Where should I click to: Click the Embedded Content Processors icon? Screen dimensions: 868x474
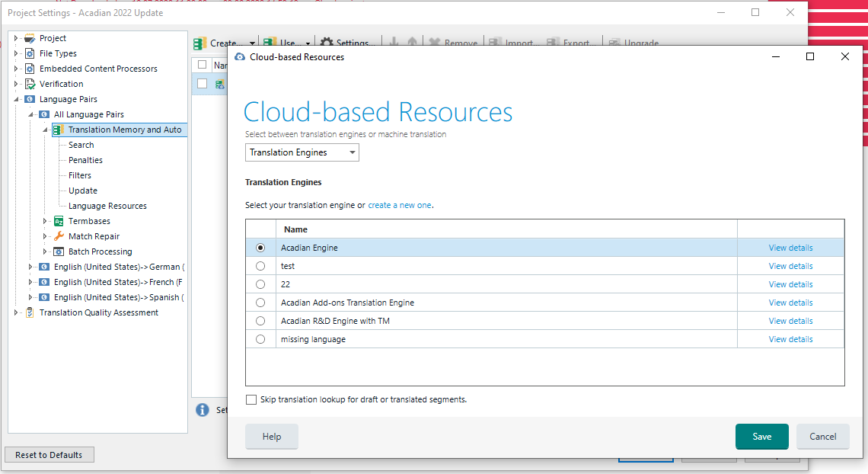30,69
